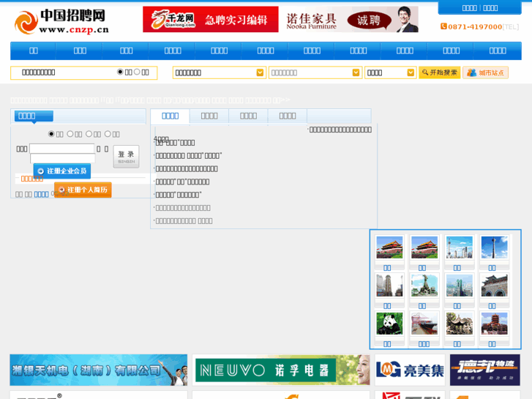
Task: Select the checked radio in the search box
Action: 120,72
